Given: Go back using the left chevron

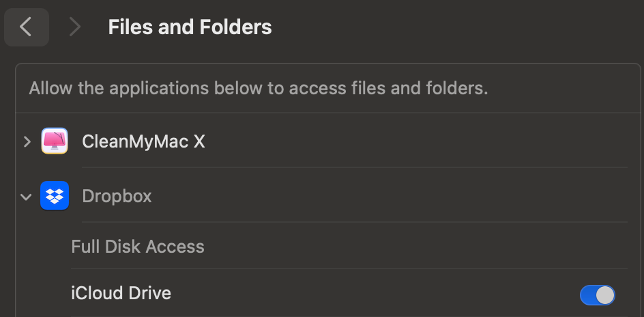Looking at the screenshot, I should tap(26, 27).
